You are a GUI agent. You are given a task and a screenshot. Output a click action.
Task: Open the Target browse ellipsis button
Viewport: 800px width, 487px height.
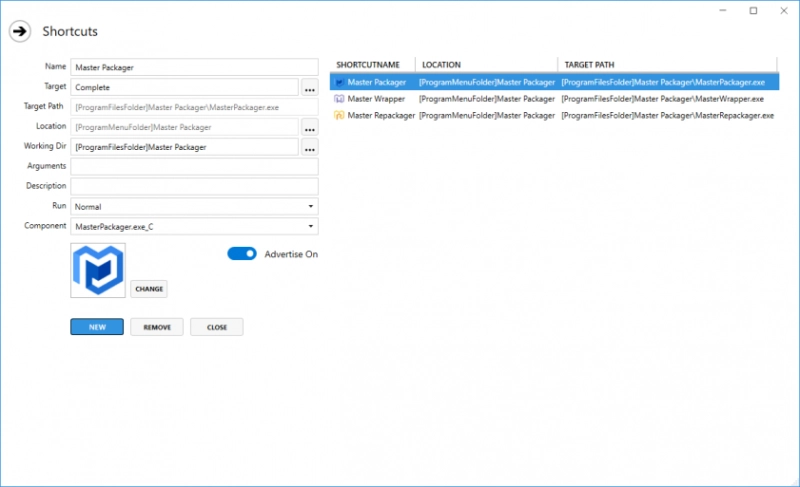pos(309,87)
